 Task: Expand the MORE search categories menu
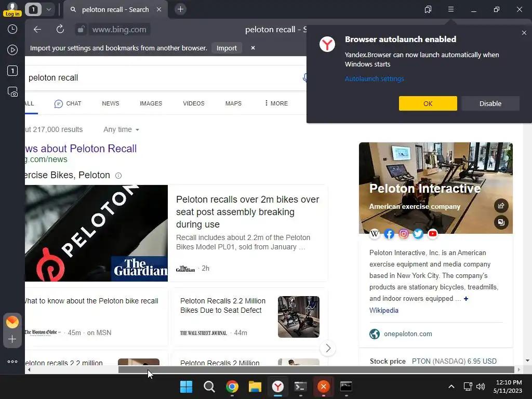pyautogui.click(x=276, y=103)
